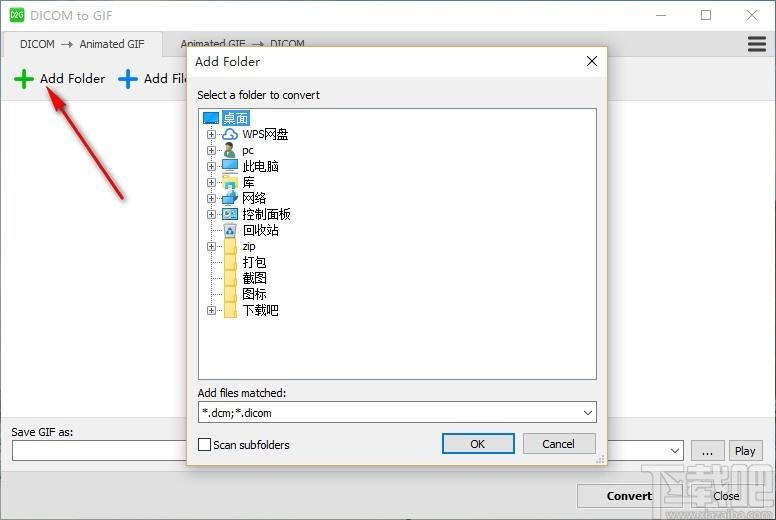Close the Add Folder dialog with X

(x=591, y=61)
